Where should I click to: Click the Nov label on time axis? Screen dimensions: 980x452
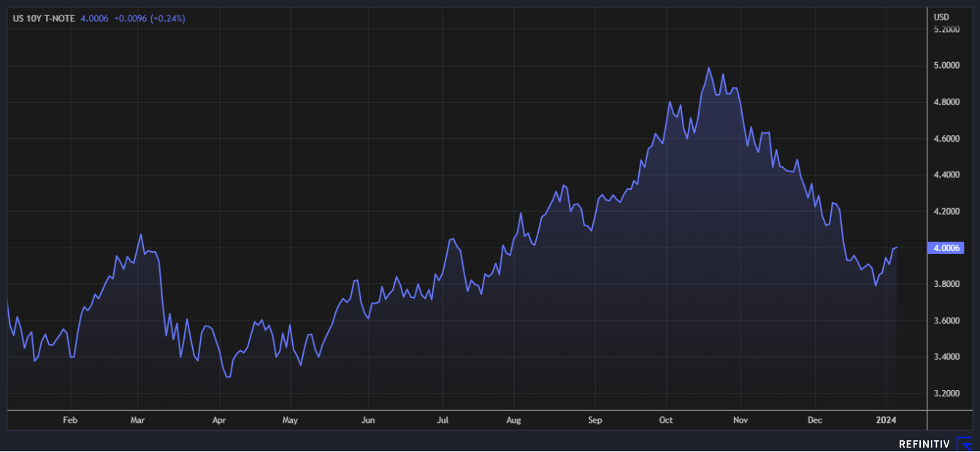click(x=740, y=421)
